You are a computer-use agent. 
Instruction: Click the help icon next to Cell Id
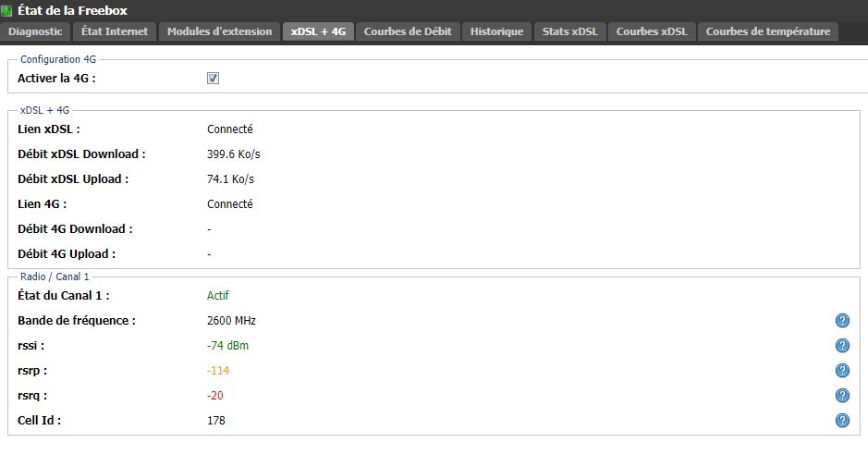842,421
